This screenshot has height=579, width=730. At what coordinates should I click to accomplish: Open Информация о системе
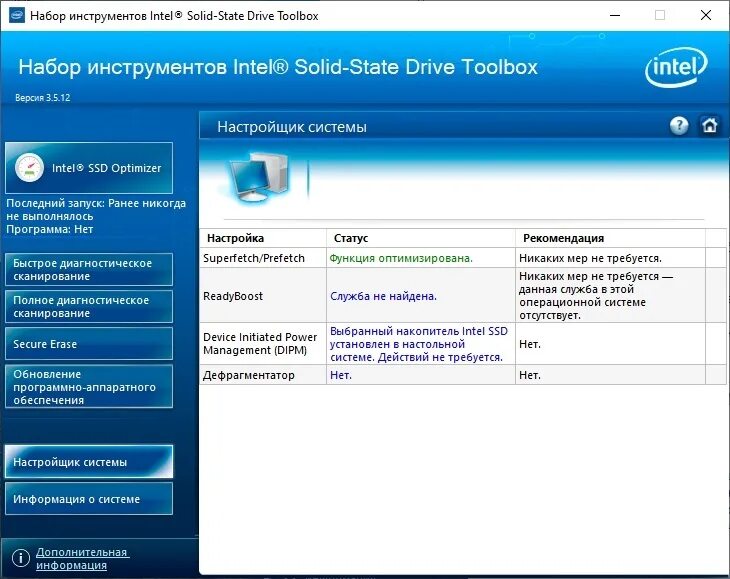(89, 499)
